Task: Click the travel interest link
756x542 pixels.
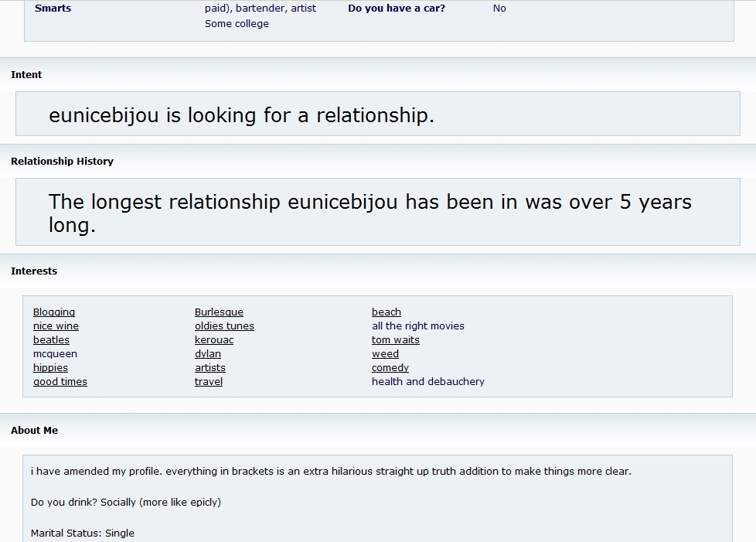Action: tap(209, 382)
